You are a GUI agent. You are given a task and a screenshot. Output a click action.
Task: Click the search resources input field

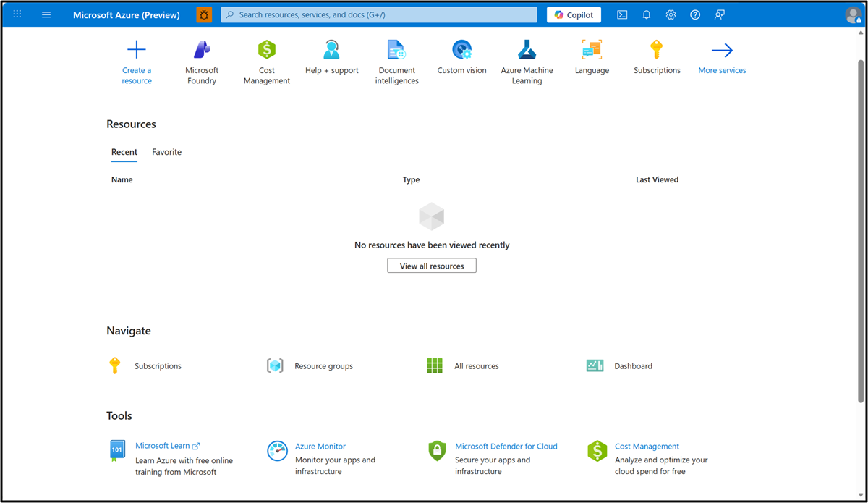pos(379,14)
